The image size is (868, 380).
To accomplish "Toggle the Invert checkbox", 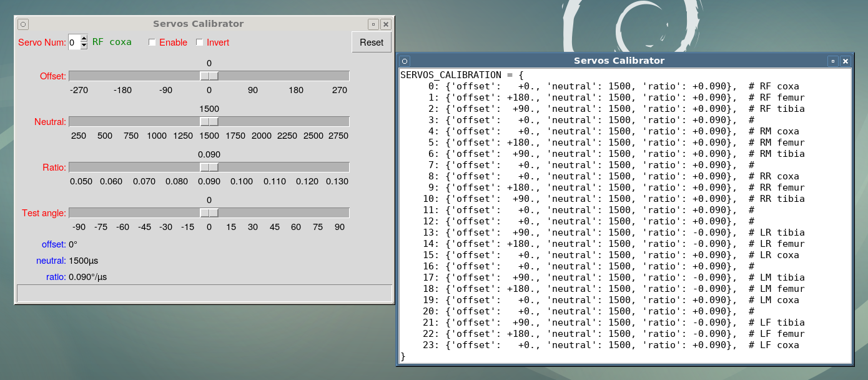I will (199, 42).
